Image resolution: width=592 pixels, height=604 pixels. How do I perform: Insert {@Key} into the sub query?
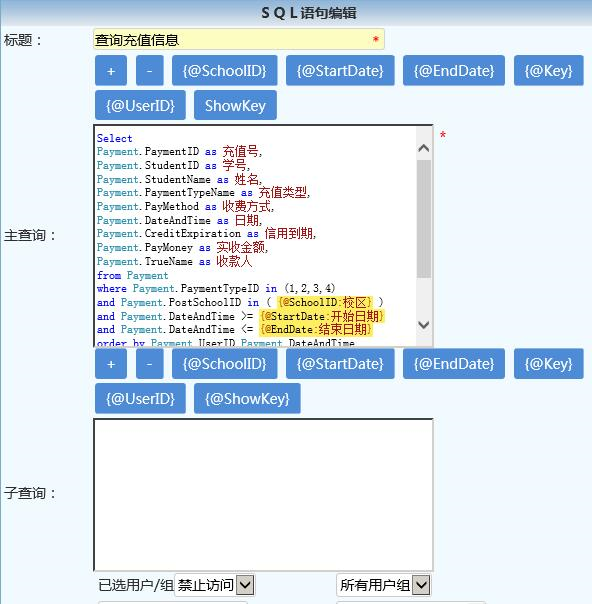548,364
